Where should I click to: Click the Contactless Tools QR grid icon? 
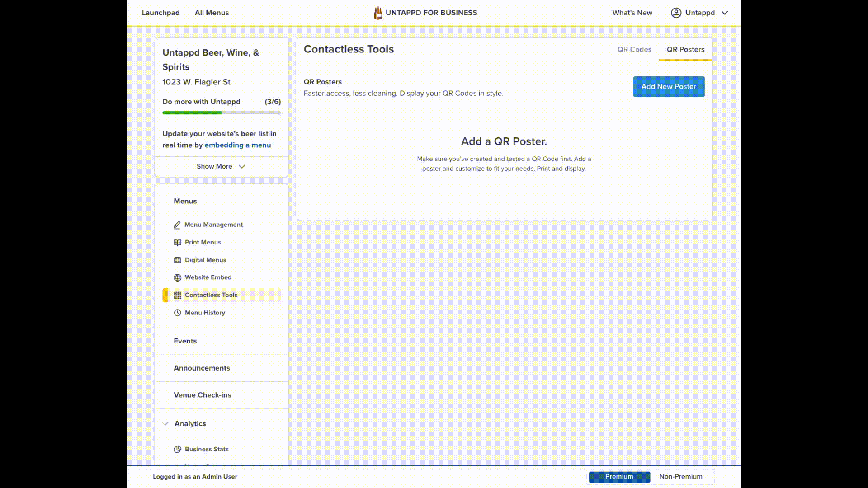click(177, 295)
